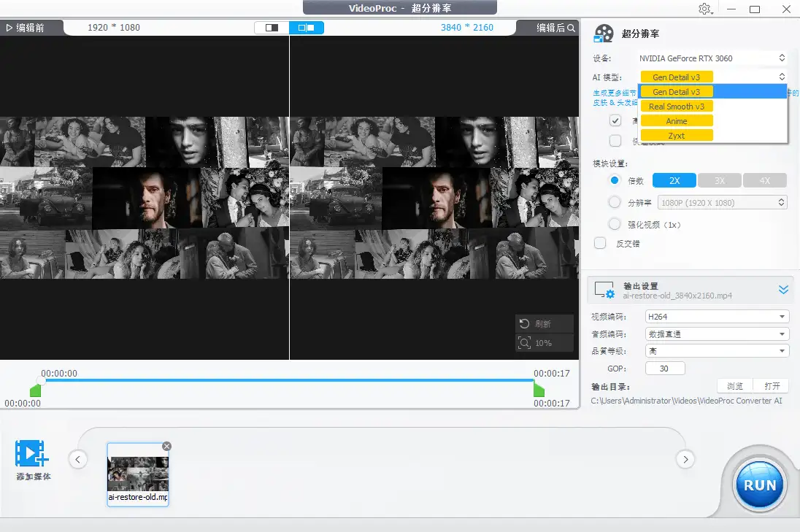Click the 浏览 browse button
Image resolution: width=800 pixels, height=532 pixels.
point(735,386)
